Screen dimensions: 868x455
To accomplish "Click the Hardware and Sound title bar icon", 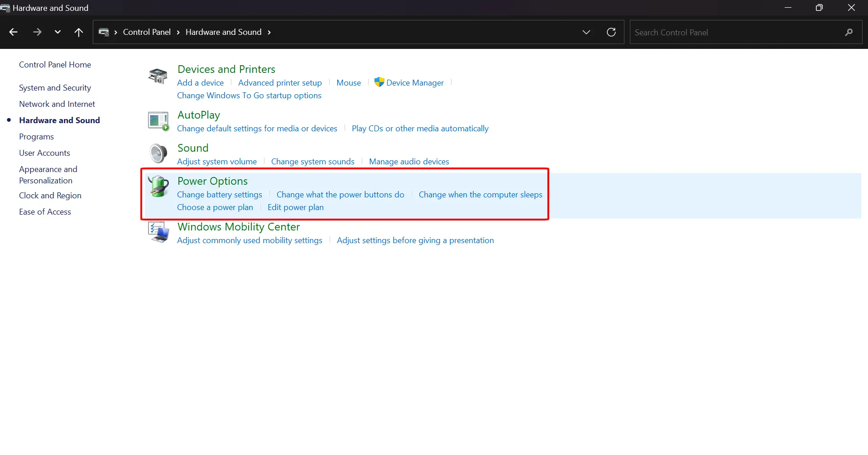I will point(5,8).
